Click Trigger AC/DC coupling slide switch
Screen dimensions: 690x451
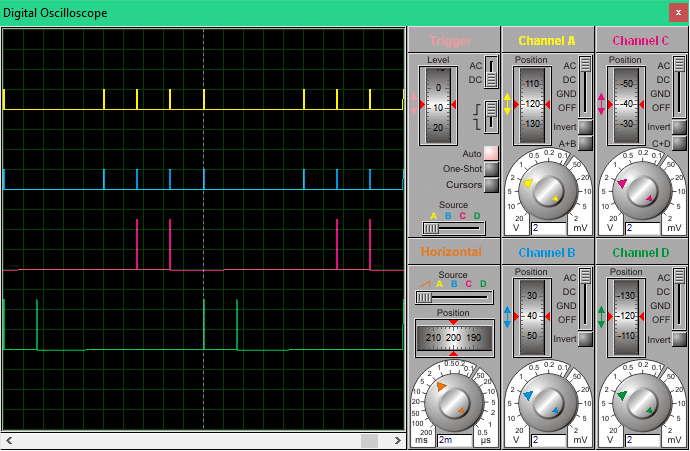(491, 72)
